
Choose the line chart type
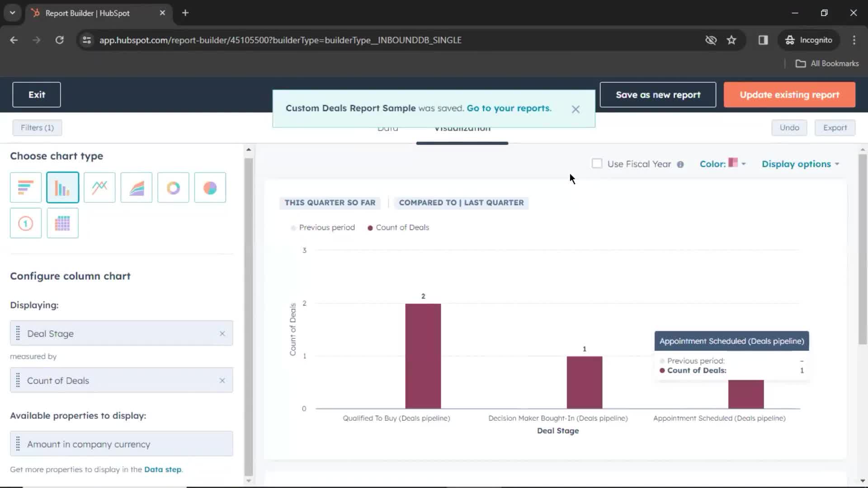(x=99, y=188)
